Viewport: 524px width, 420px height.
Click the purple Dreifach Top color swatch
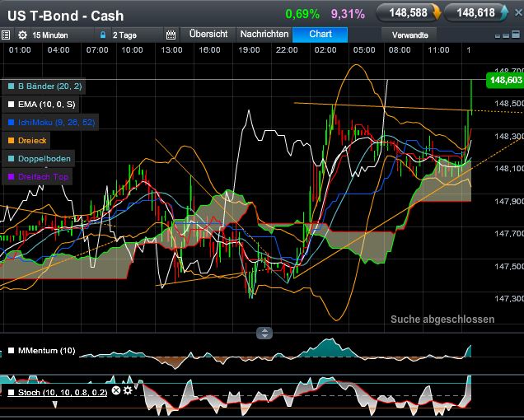click(x=11, y=176)
